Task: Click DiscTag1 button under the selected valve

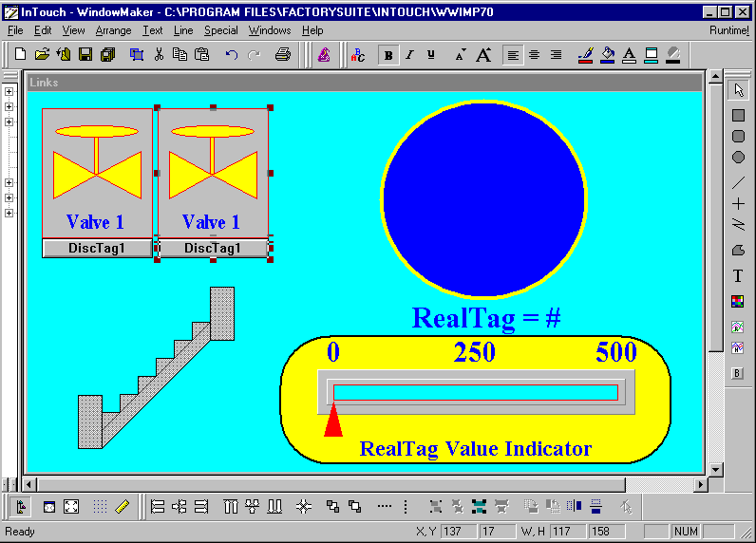Action: pos(213,248)
